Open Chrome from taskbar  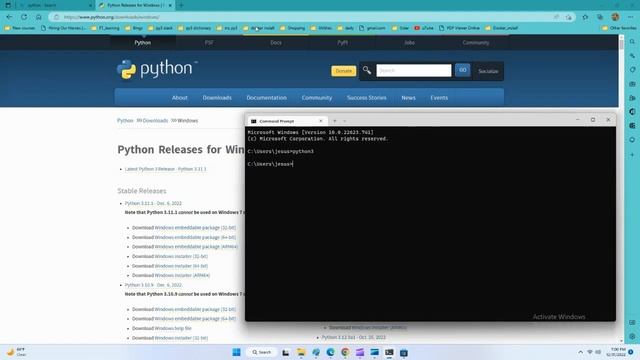point(345,352)
